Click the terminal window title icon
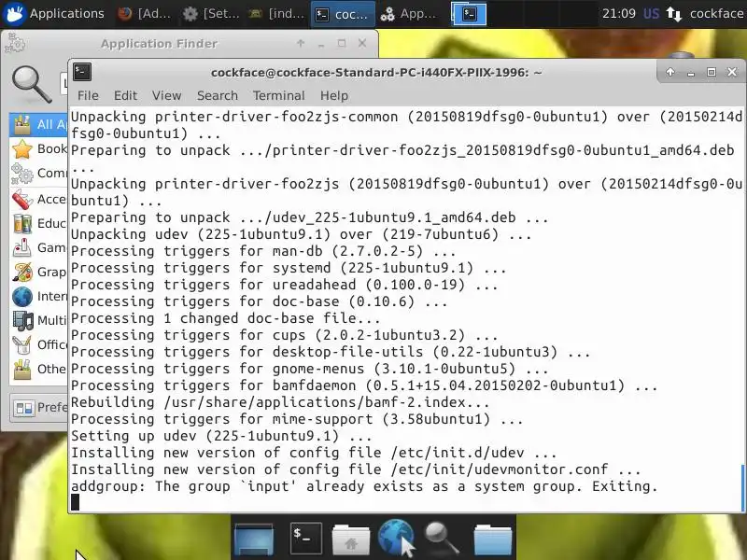 tap(82, 73)
